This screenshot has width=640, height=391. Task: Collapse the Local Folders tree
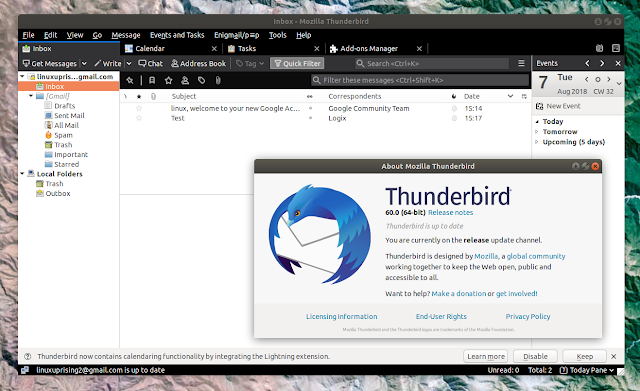pyautogui.click(x=22, y=173)
